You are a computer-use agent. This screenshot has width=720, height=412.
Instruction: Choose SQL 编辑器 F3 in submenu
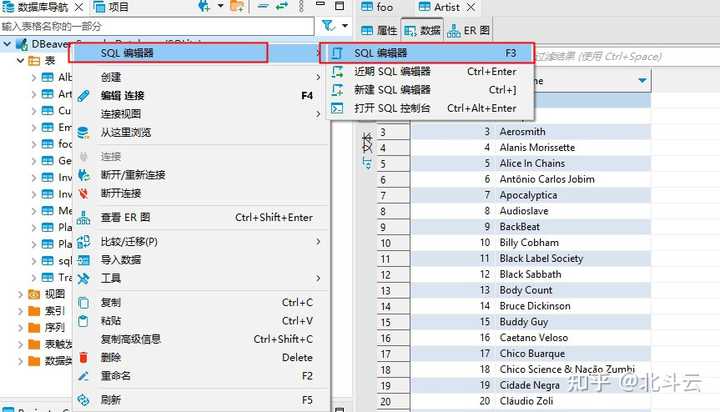tap(430, 53)
